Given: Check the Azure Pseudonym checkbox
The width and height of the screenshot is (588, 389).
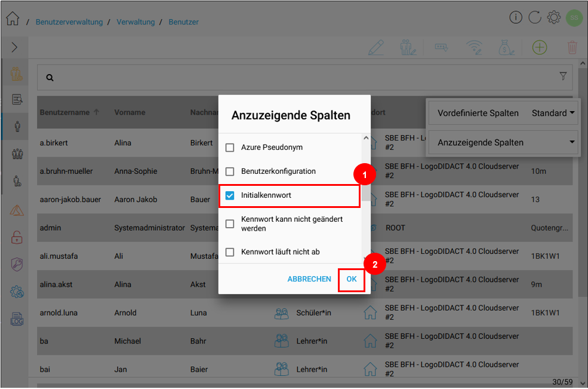Looking at the screenshot, I should (230, 148).
